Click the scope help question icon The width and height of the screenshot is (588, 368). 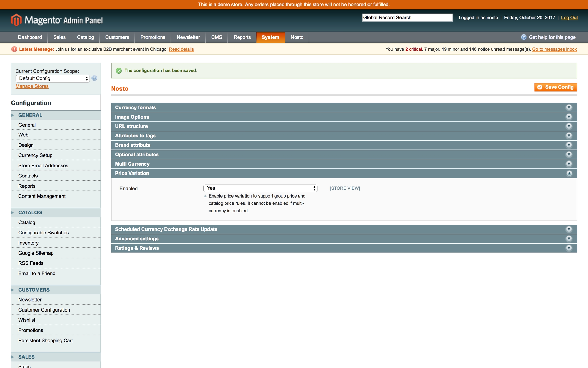click(94, 78)
